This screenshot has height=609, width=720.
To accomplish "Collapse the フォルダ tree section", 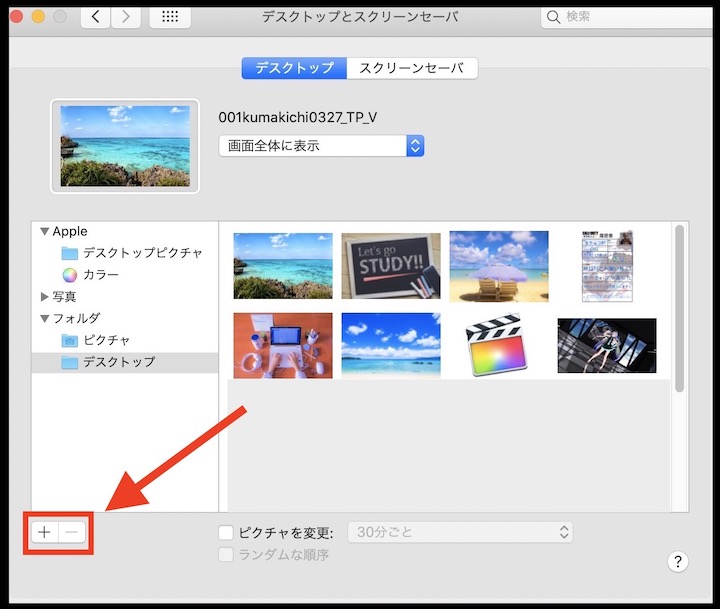I will [45, 319].
